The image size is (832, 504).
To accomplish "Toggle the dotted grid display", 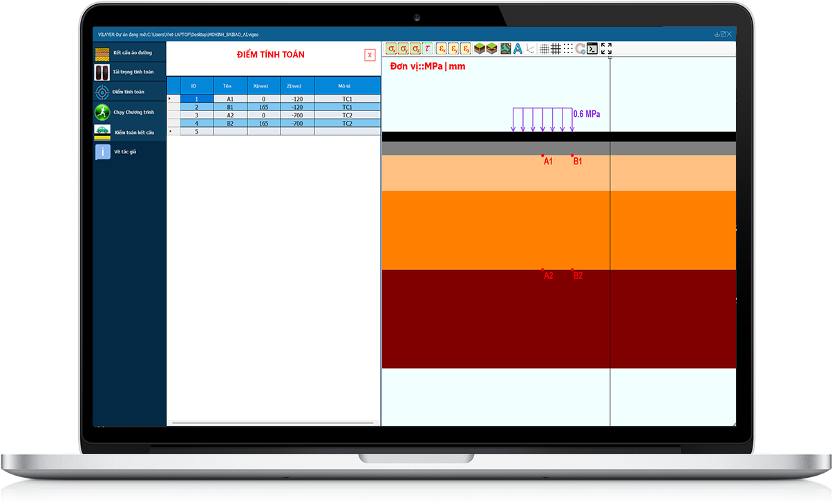I will click(x=567, y=48).
